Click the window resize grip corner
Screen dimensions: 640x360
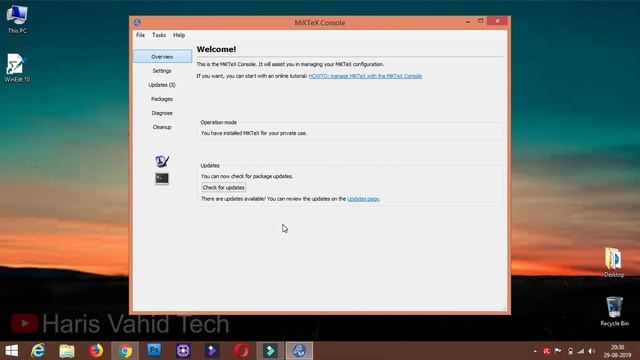pos(504,308)
